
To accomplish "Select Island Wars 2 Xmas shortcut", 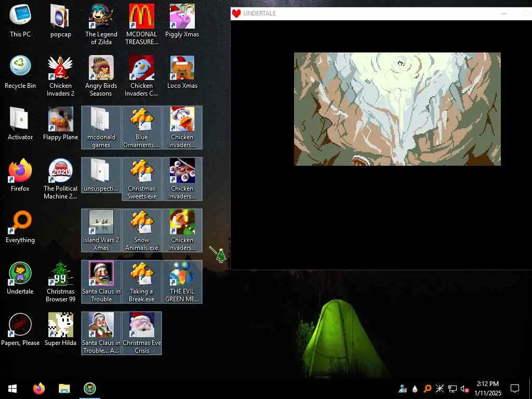I will pos(101,231).
